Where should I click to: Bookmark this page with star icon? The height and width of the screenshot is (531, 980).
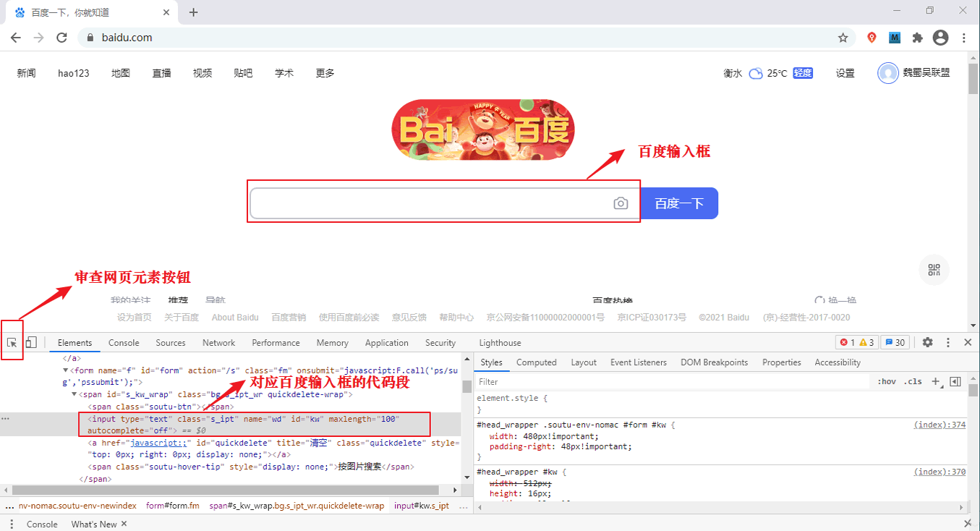(843, 38)
